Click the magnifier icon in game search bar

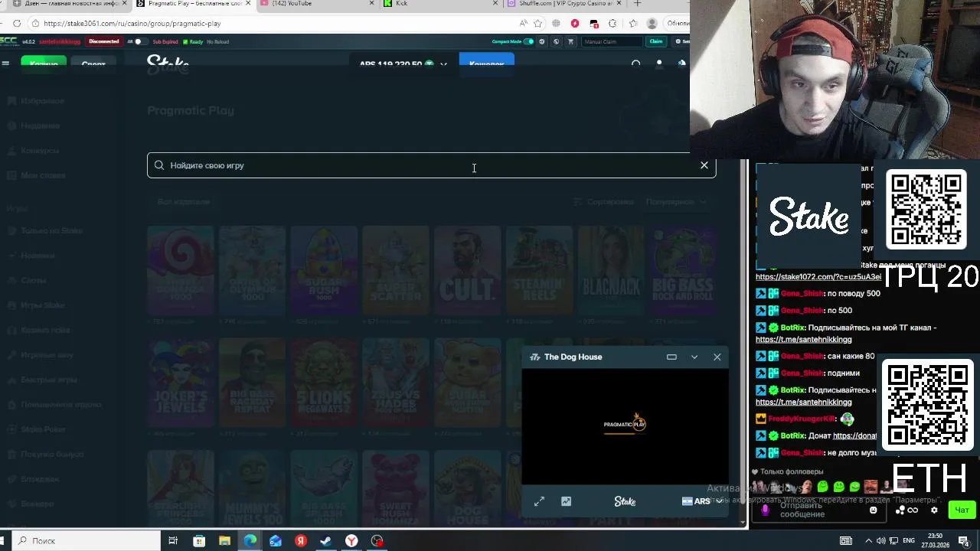coord(159,165)
